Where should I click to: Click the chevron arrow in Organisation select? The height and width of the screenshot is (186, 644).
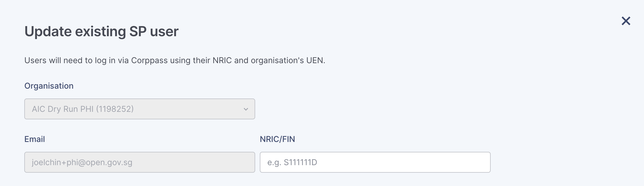[246, 109]
